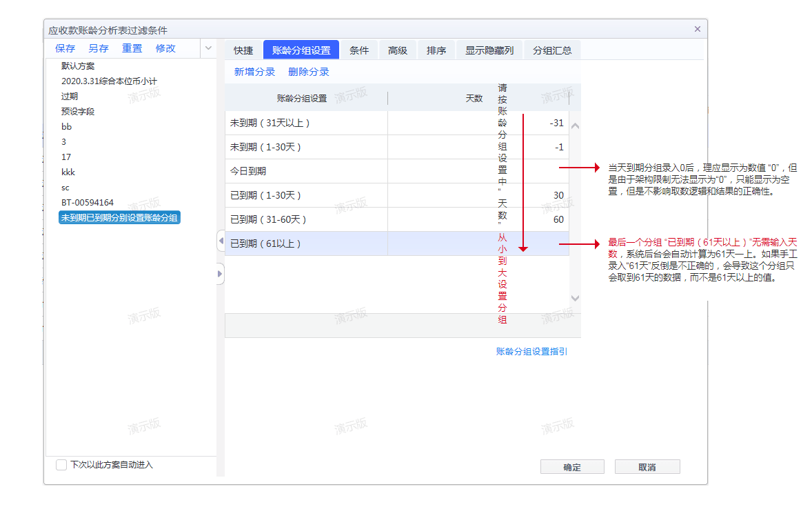The image size is (812, 518).
Task: Click the scrollbar up arrow in the grid
Action: [575, 126]
